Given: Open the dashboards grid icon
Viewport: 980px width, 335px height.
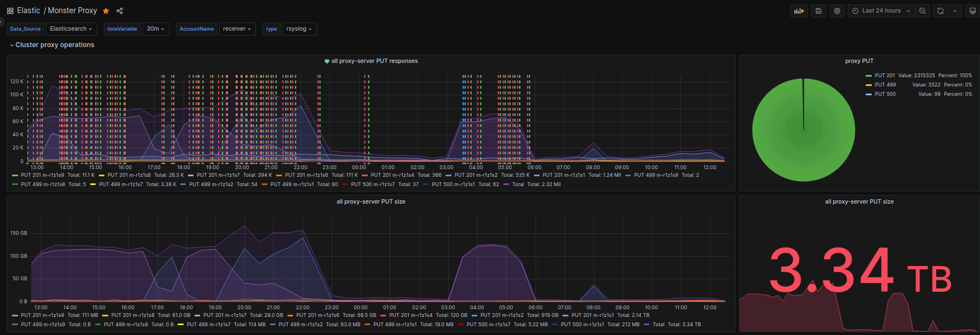Looking at the screenshot, I should click(x=10, y=11).
